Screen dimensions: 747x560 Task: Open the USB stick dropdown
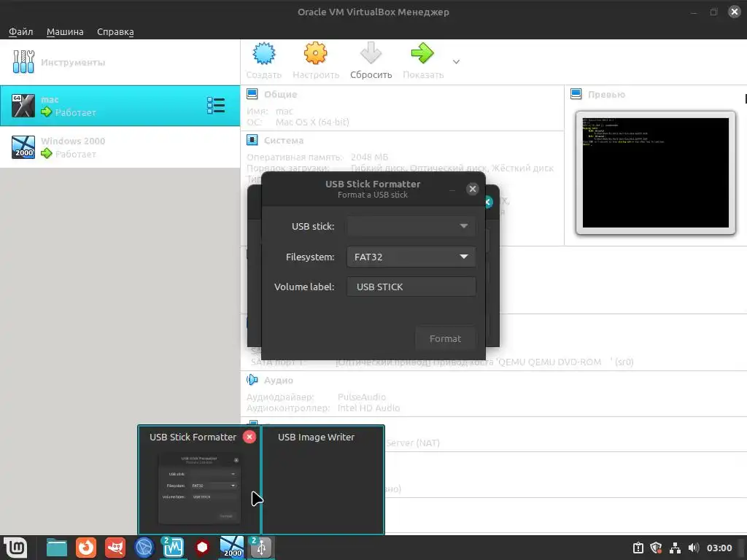tap(411, 226)
